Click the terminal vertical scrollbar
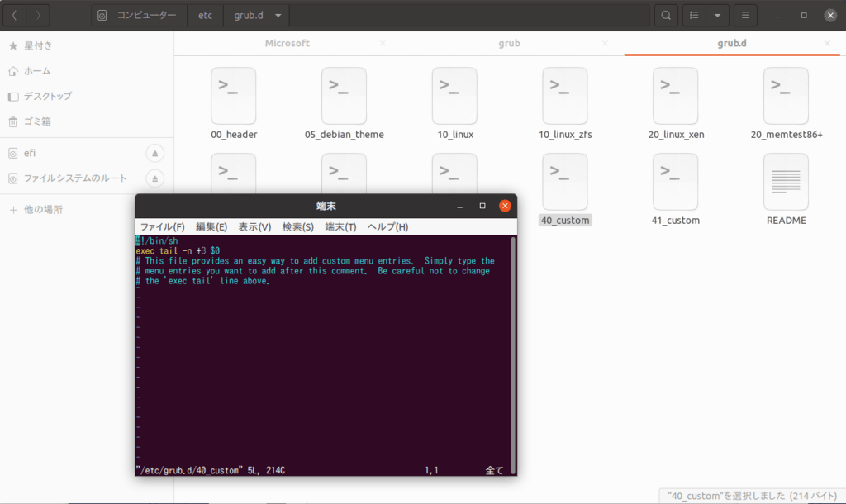 pos(513,355)
